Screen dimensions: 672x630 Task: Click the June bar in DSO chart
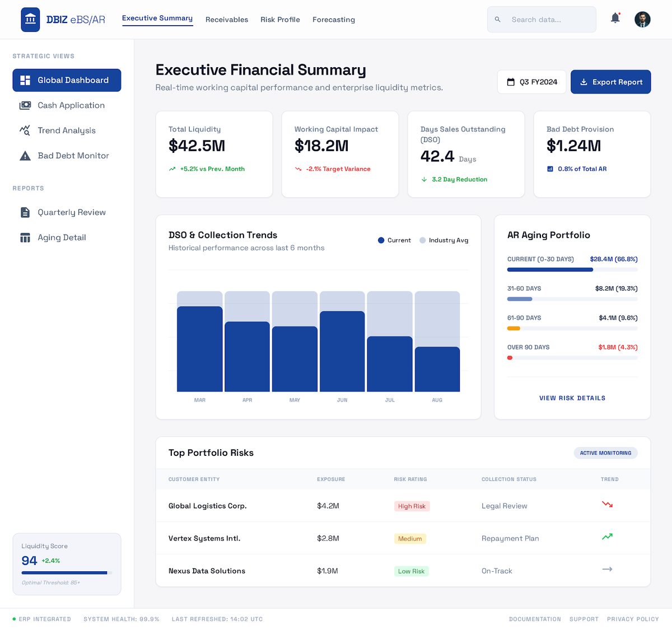[342, 351]
